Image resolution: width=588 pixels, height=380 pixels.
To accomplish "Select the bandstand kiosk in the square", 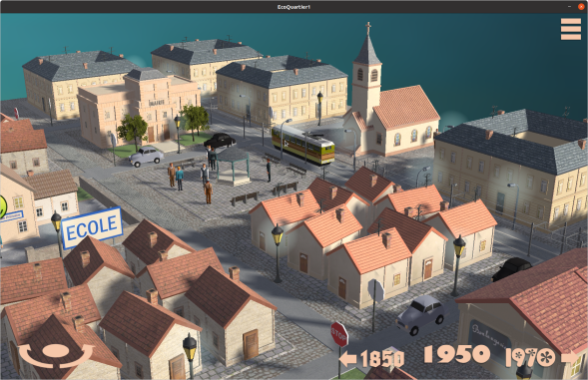I will click(233, 168).
